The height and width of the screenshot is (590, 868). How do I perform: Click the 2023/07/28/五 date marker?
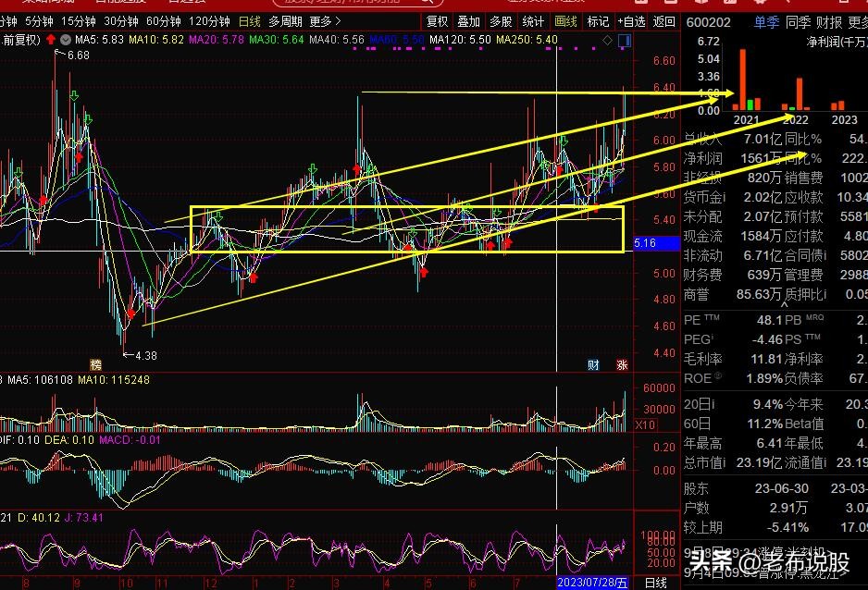point(592,583)
